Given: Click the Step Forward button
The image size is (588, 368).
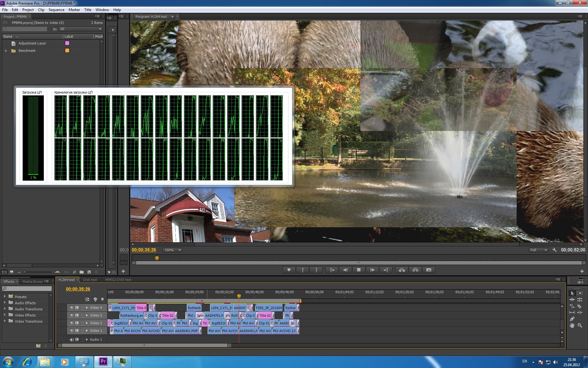Looking at the screenshot, I should click(x=372, y=270).
